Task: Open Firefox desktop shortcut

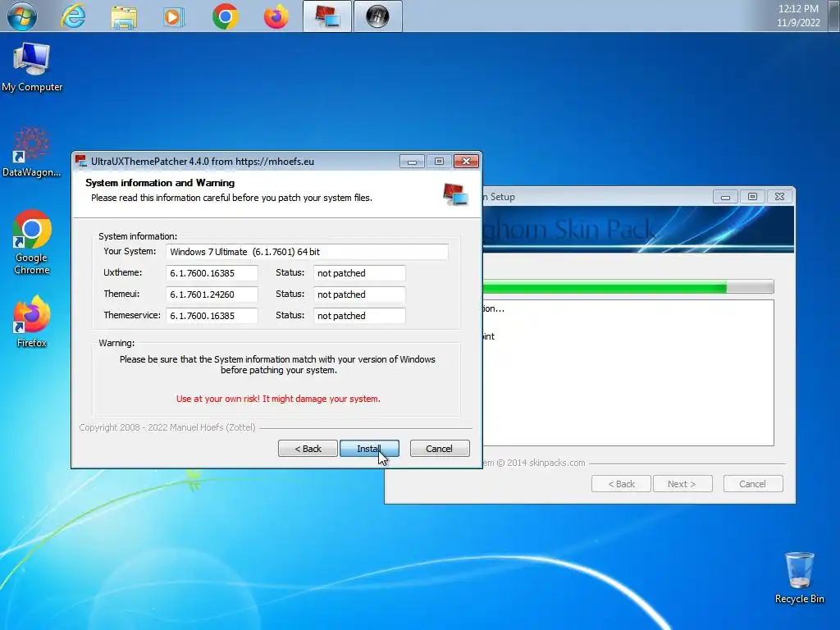Action: 32,322
